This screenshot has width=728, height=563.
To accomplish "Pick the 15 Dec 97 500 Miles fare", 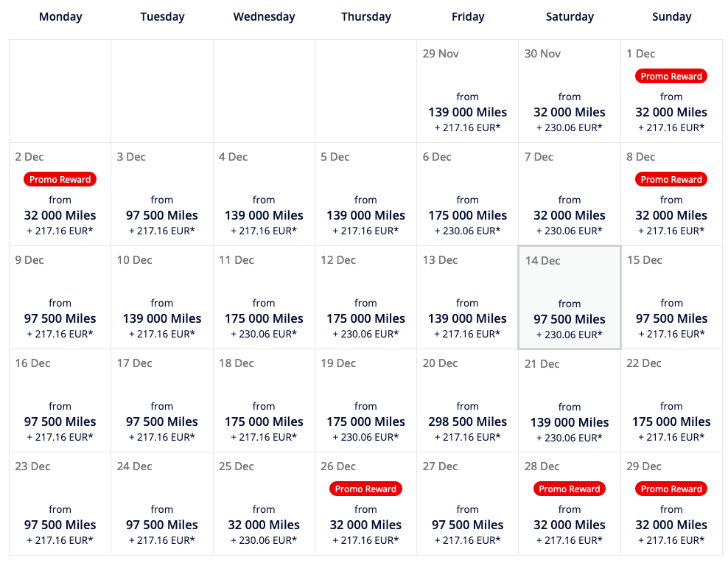I will point(671,318).
